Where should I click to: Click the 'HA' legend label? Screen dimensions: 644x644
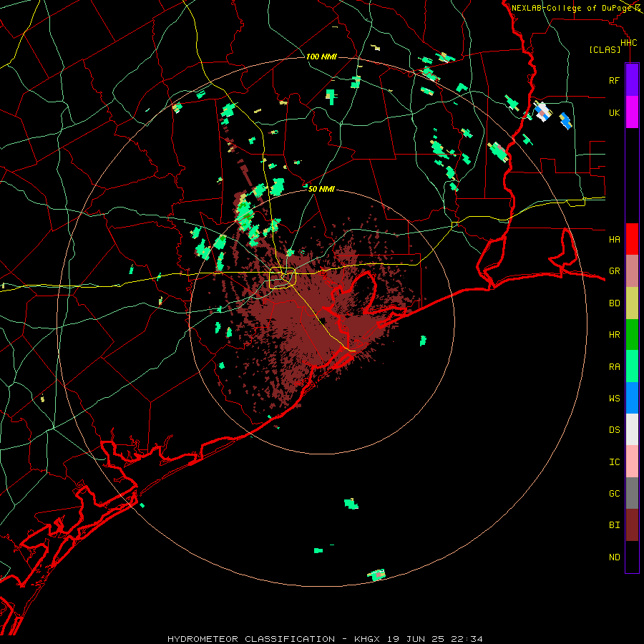tap(614, 239)
